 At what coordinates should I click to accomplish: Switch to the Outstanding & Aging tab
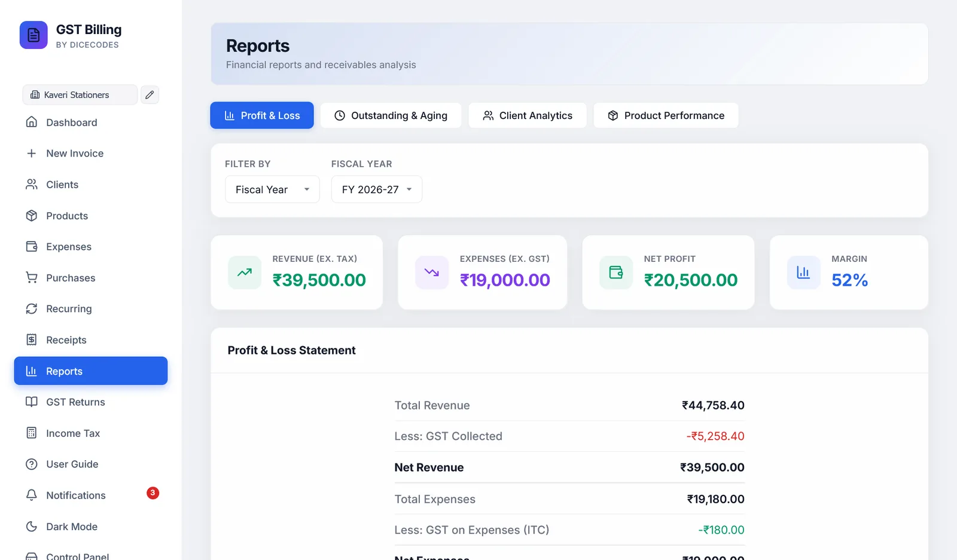tap(391, 115)
